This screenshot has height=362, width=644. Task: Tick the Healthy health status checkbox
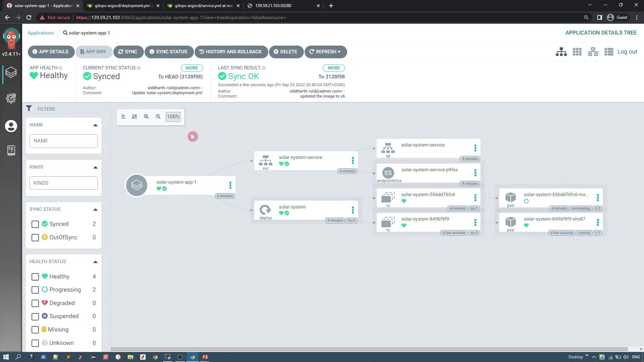pyautogui.click(x=35, y=277)
